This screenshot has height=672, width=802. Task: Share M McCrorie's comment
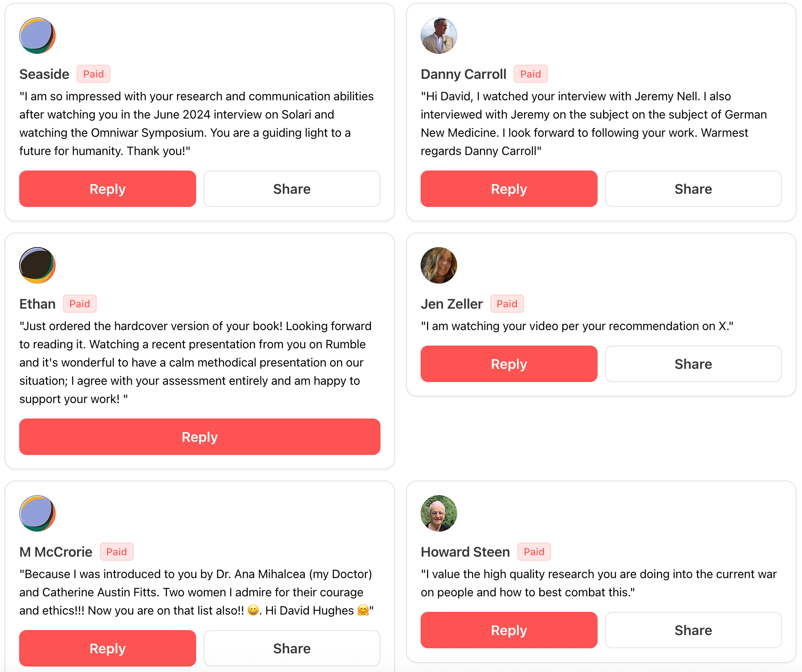coord(292,648)
